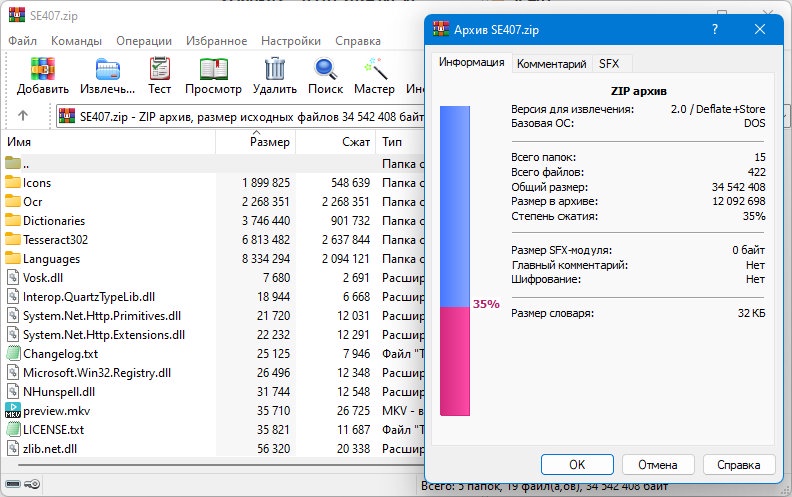This screenshot has width=792, height=497.
Task: Open the Просмотр book icon
Action: [213, 69]
